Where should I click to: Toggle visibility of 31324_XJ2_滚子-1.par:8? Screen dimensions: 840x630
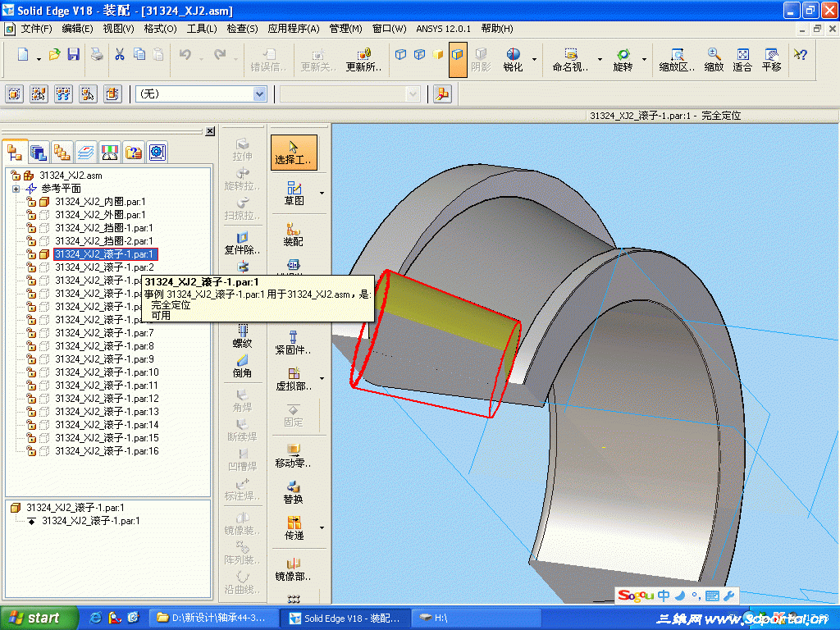tap(44, 346)
